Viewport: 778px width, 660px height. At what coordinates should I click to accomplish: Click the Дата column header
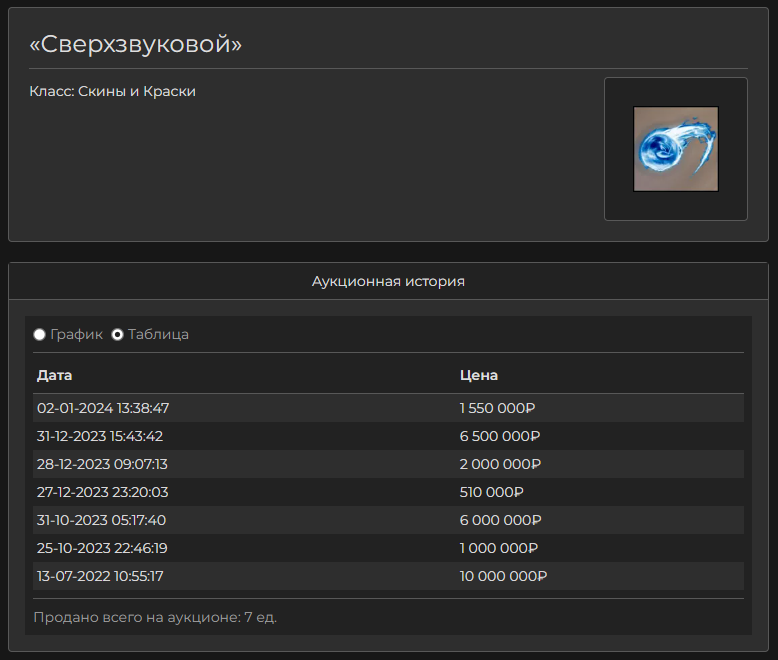coord(55,375)
